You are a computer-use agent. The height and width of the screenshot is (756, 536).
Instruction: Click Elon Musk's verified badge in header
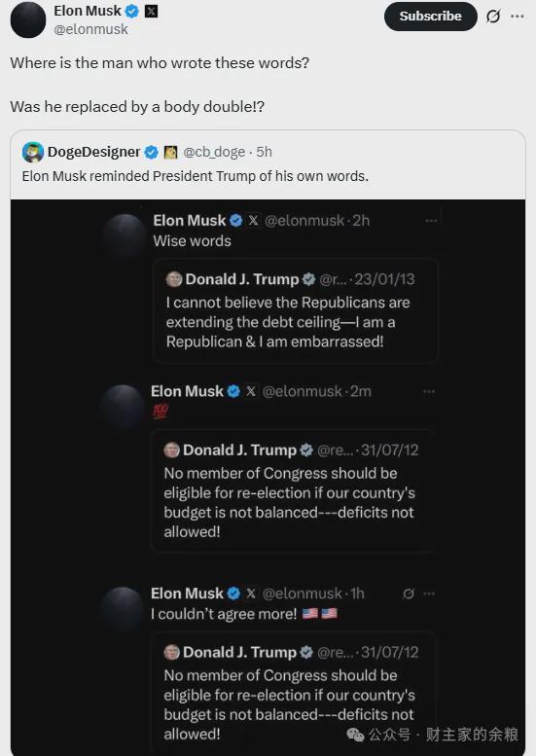[x=131, y=11]
